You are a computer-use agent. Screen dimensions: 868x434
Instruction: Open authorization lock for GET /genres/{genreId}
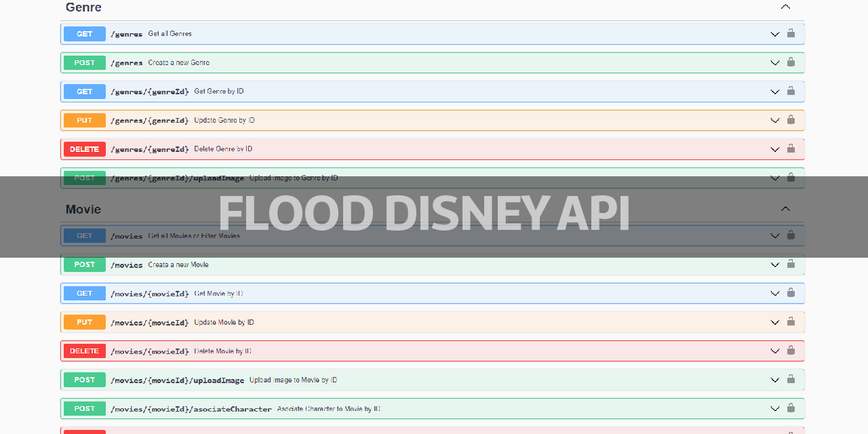[x=791, y=91]
